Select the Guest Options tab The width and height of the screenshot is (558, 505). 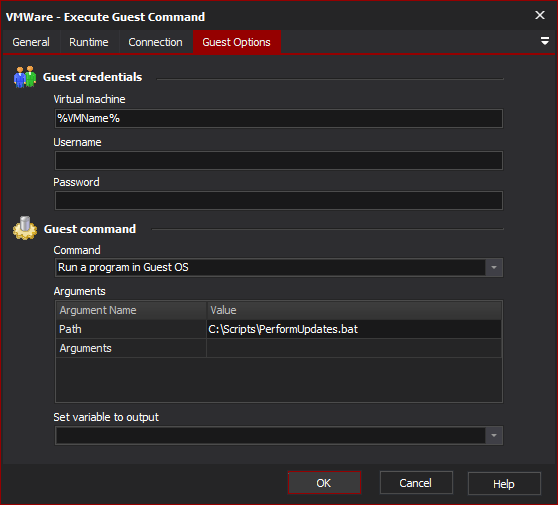(236, 42)
